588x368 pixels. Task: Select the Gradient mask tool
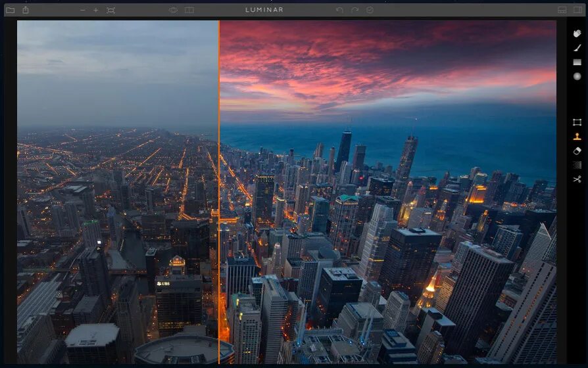pos(577,62)
